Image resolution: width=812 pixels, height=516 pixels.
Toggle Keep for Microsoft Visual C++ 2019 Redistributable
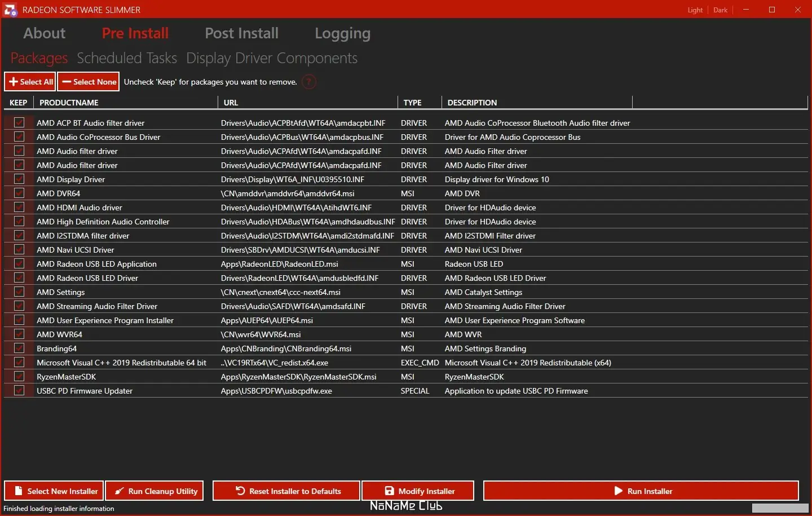(x=19, y=362)
